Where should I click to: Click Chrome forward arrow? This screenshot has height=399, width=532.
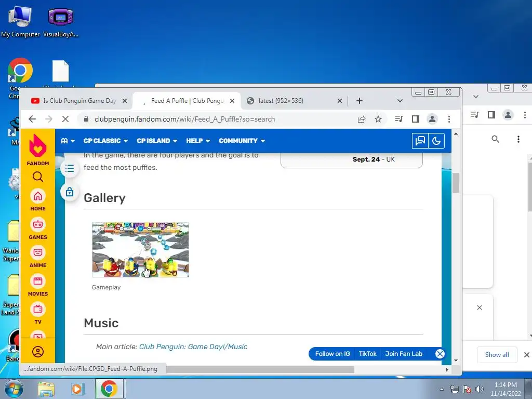pos(49,119)
